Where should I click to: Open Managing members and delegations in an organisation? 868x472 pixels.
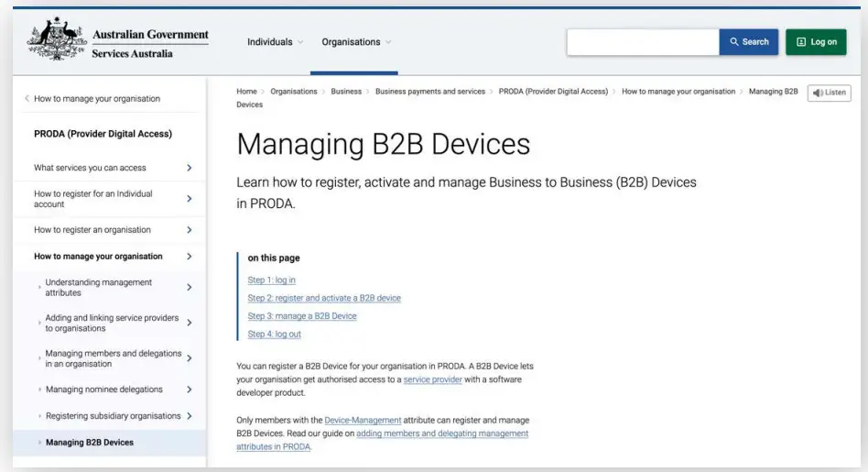113,357
